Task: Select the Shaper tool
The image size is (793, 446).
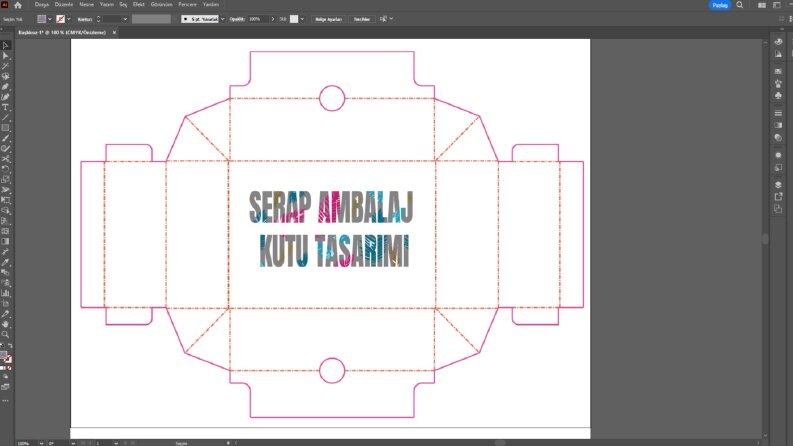Action: pos(6,149)
